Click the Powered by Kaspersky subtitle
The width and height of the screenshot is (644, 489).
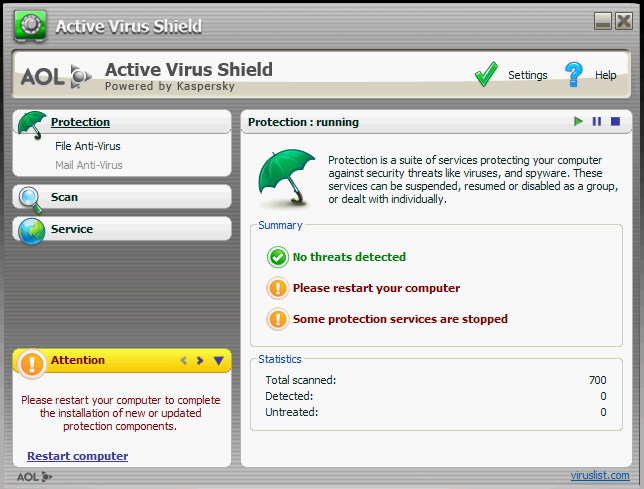click(x=170, y=86)
